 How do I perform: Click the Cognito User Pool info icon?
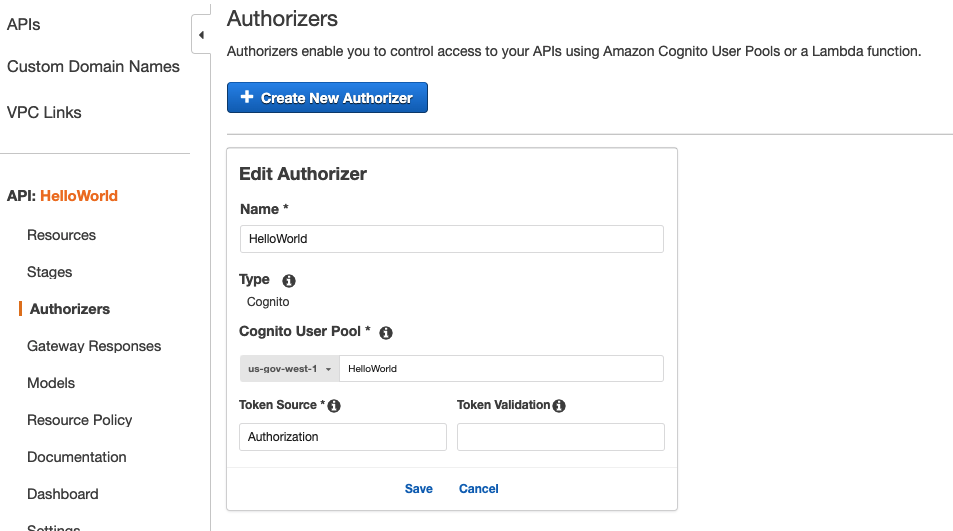coord(386,333)
